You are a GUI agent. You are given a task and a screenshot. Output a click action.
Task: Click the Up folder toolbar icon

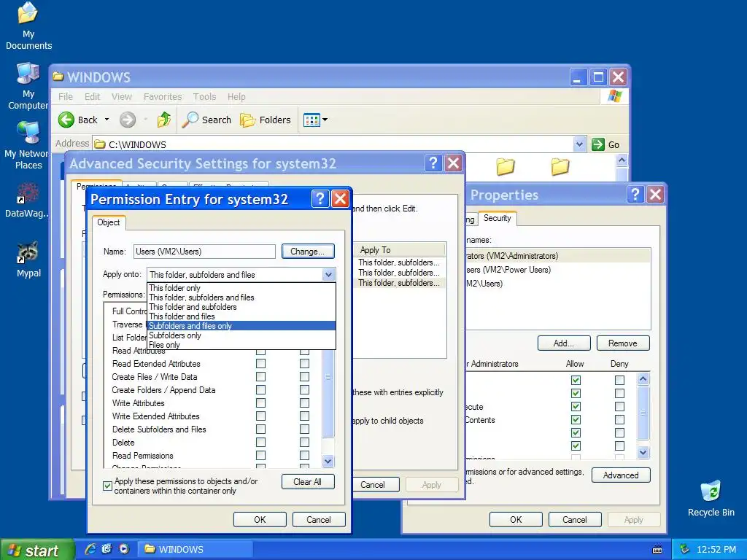pyautogui.click(x=164, y=120)
